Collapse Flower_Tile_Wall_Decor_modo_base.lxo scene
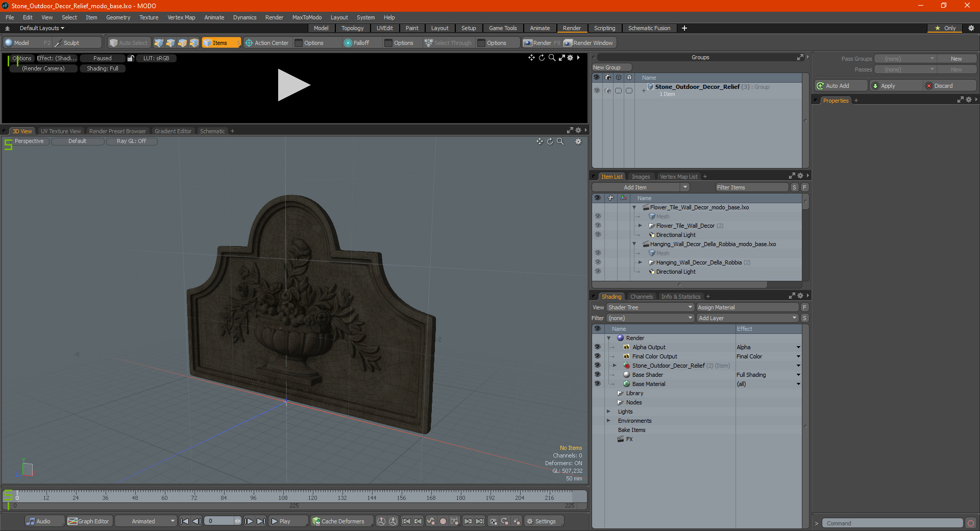This screenshot has width=980, height=531. coord(634,207)
